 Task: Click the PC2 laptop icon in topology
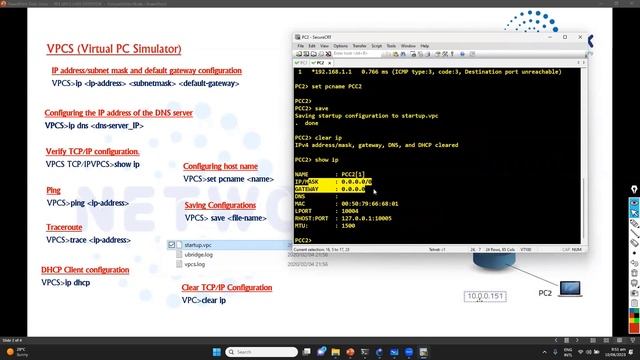pyautogui.click(x=570, y=289)
